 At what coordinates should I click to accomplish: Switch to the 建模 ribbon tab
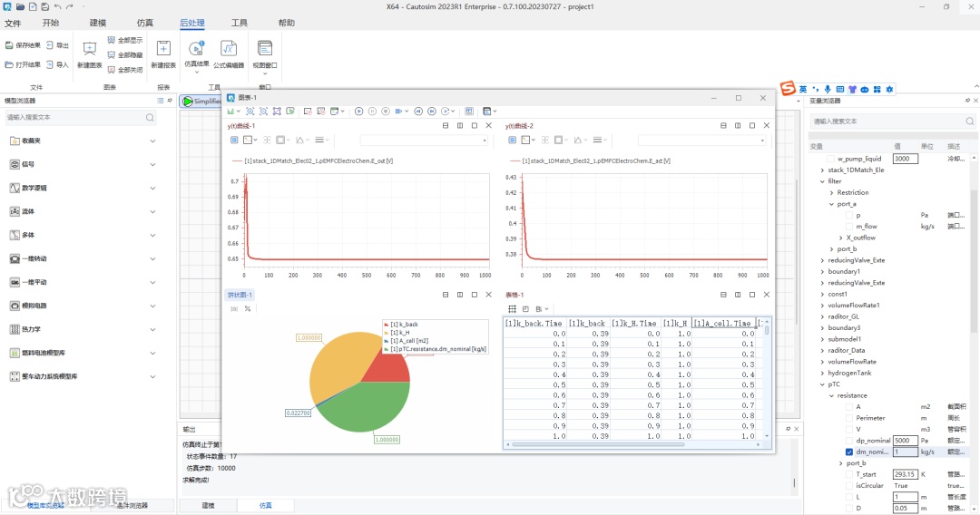[x=97, y=23]
